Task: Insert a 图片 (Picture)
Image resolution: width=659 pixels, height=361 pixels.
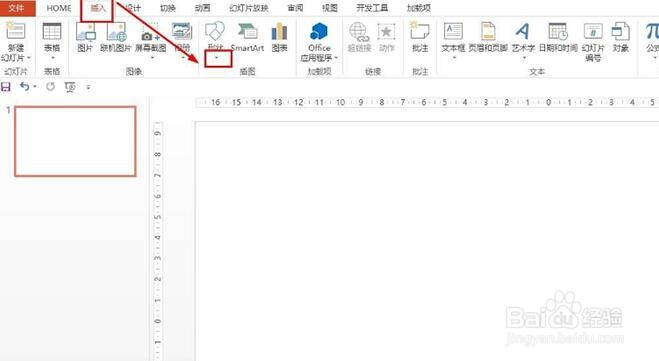Action: click(x=85, y=37)
